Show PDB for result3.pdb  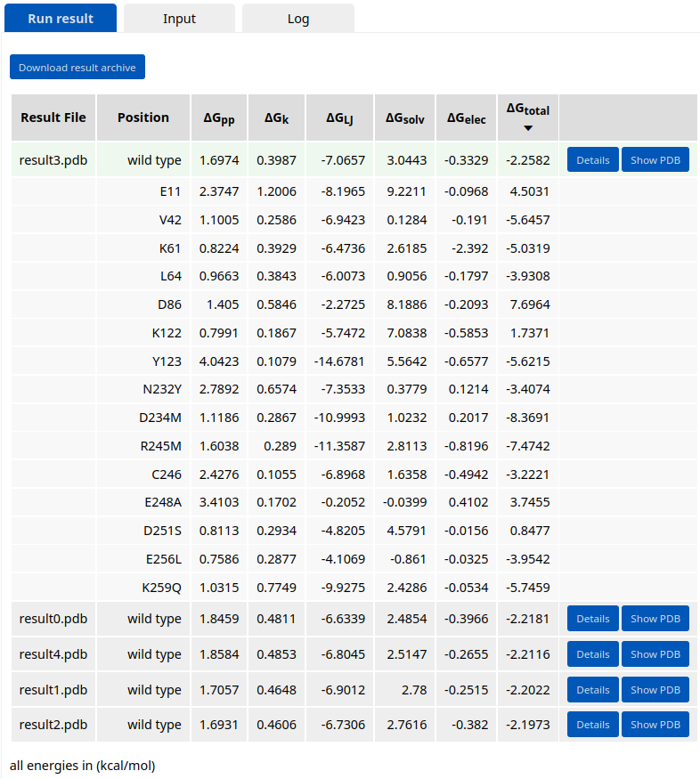point(655,160)
